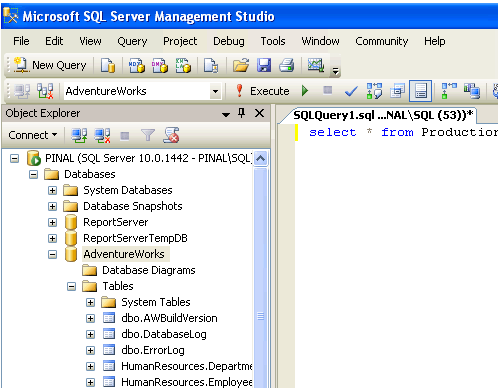Click the Print icon in toolbar

(x=287, y=65)
